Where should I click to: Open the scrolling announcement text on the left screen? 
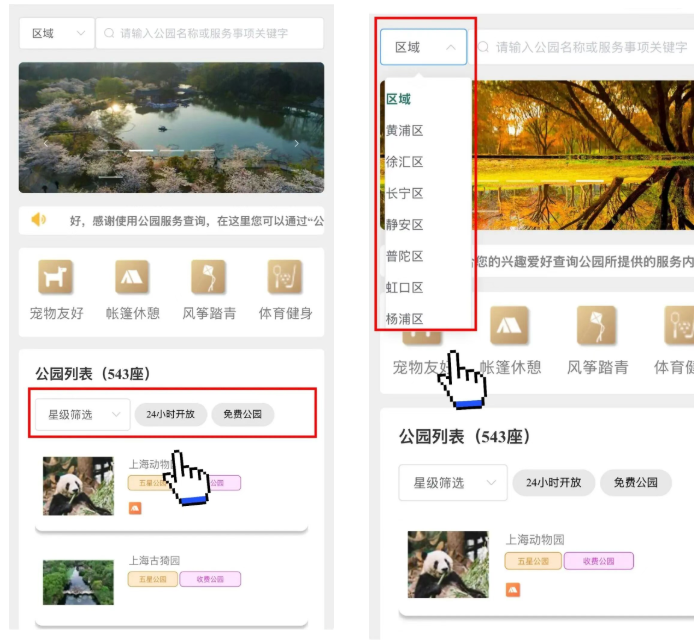point(196,221)
